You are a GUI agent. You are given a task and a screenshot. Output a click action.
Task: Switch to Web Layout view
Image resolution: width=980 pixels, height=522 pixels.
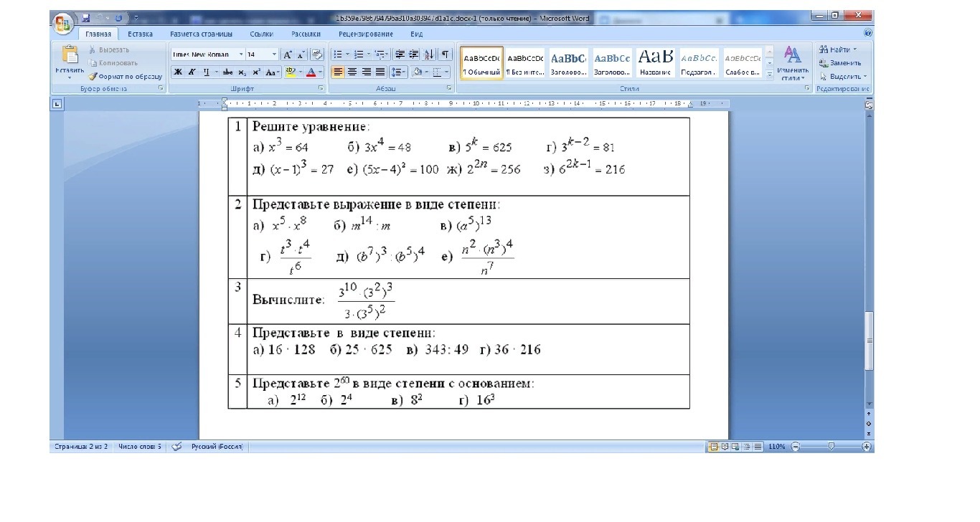[735, 447]
